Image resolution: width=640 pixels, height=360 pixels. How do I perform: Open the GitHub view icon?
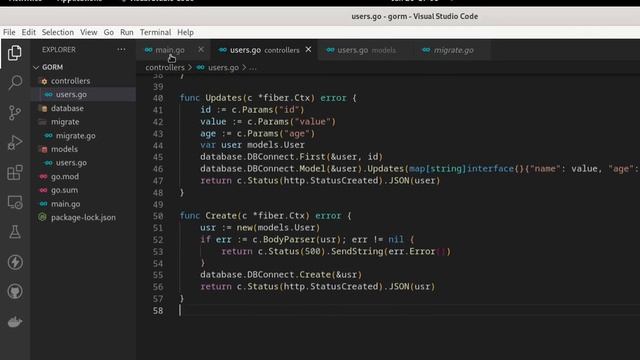coord(15,292)
